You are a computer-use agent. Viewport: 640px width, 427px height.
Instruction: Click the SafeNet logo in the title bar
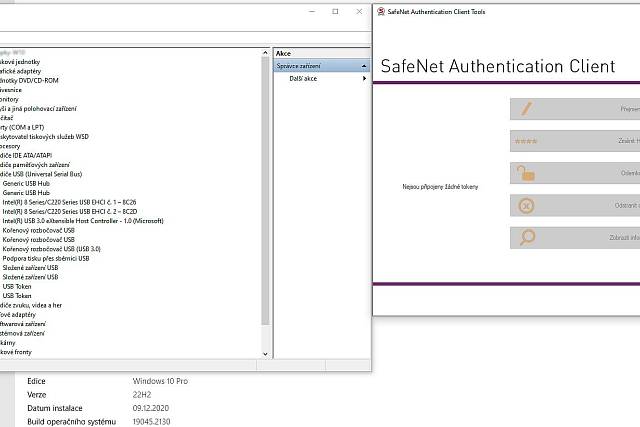pos(381,11)
